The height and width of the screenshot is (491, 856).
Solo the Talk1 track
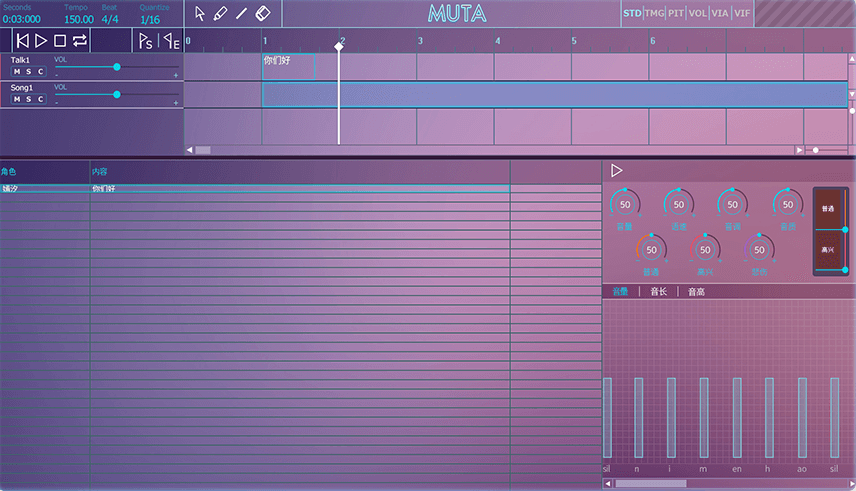[x=29, y=72]
